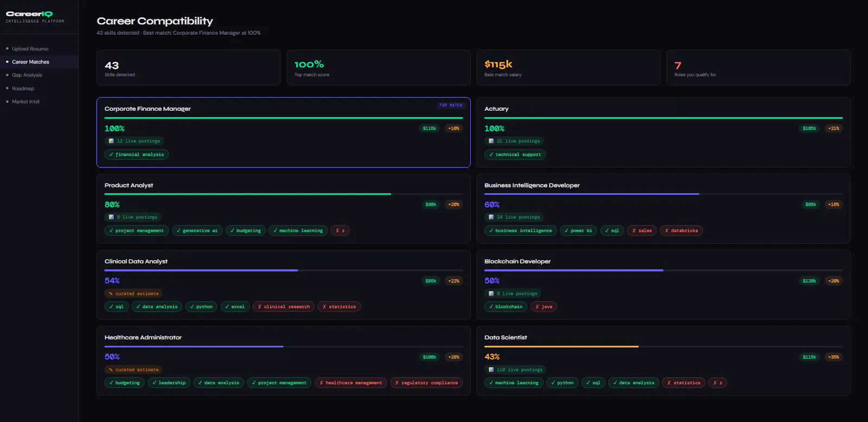Click the chart icon beside 12 live postings
Screen dimensions: 868x422
pyautogui.click(x=111, y=141)
